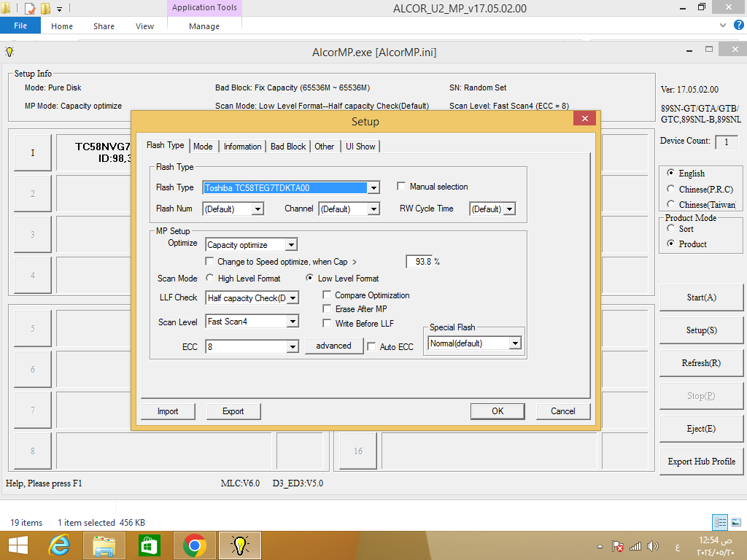Expand the Flash Type dropdown
747x560 pixels.
[374, 187]
